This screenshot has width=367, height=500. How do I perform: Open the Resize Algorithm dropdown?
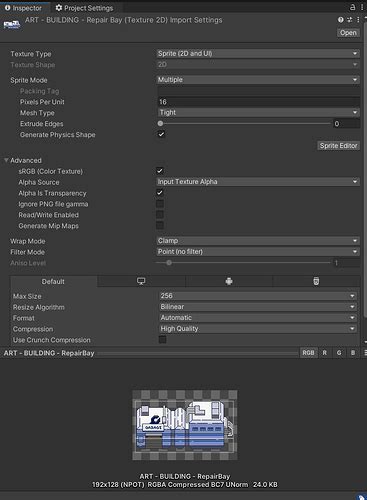[258, 307]
